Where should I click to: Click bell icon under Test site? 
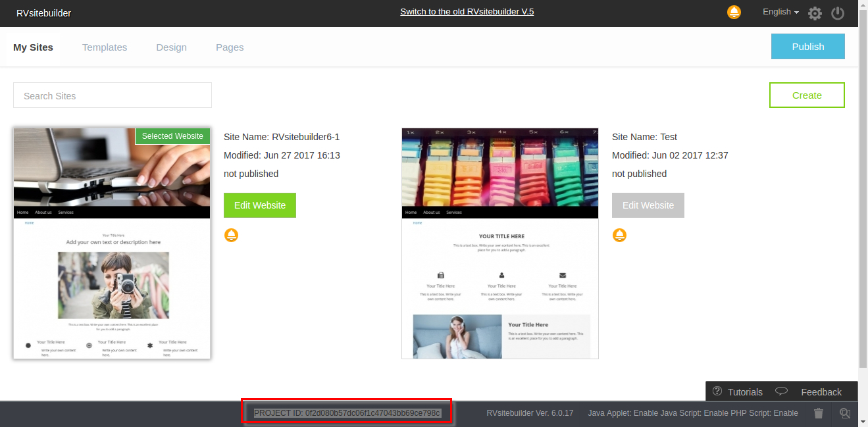click(x=619, y=235)
